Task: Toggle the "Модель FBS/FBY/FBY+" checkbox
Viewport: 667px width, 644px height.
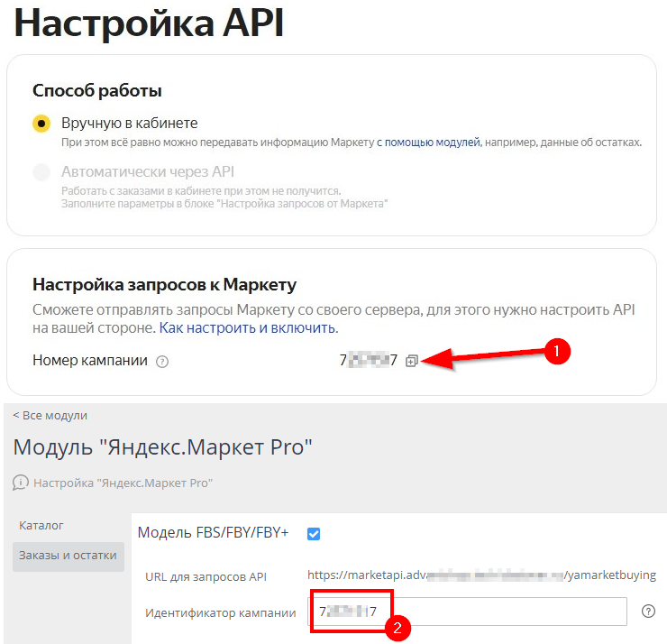Action: [314, 534]
